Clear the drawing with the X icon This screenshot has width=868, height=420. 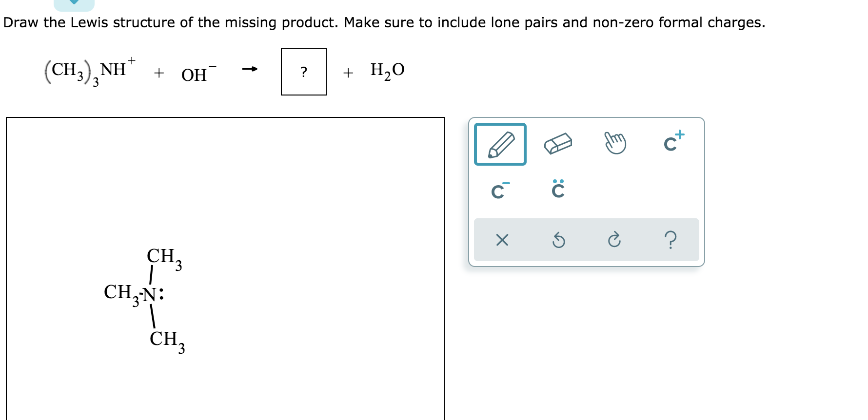(502, 240)
